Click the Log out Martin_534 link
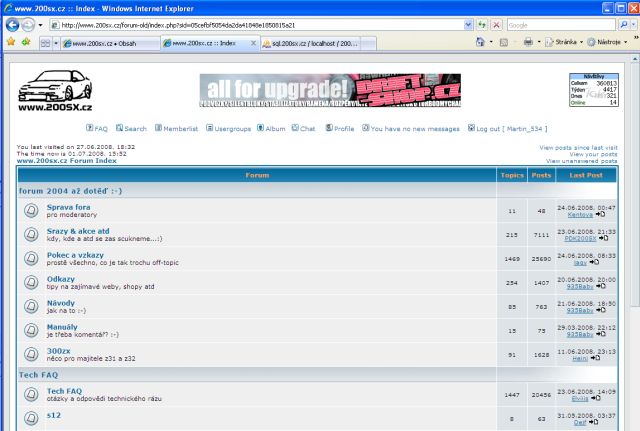Image resolution: width=640 pixels, height=431 pixels. pyautogui.click(x=510, y=128)
